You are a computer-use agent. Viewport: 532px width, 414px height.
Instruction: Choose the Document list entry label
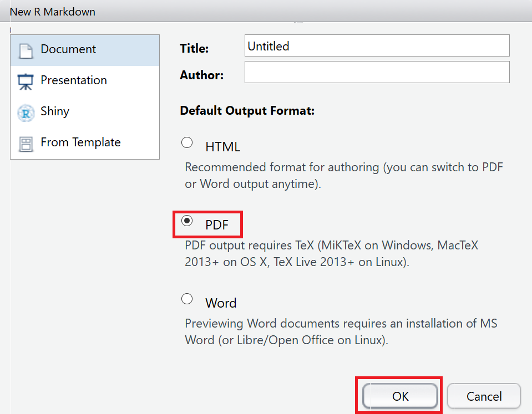tap(68, 49)
